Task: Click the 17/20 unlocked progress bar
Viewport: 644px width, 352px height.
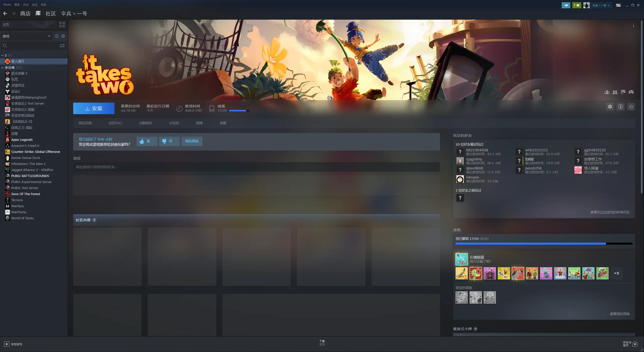Action: pyautogui.click(x=544, y=244)
